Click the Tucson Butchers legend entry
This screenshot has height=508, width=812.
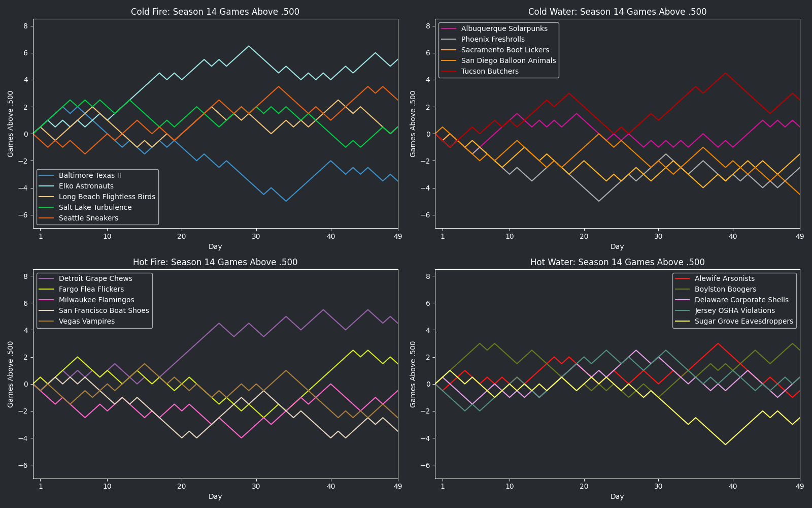(x=489, y=72)
